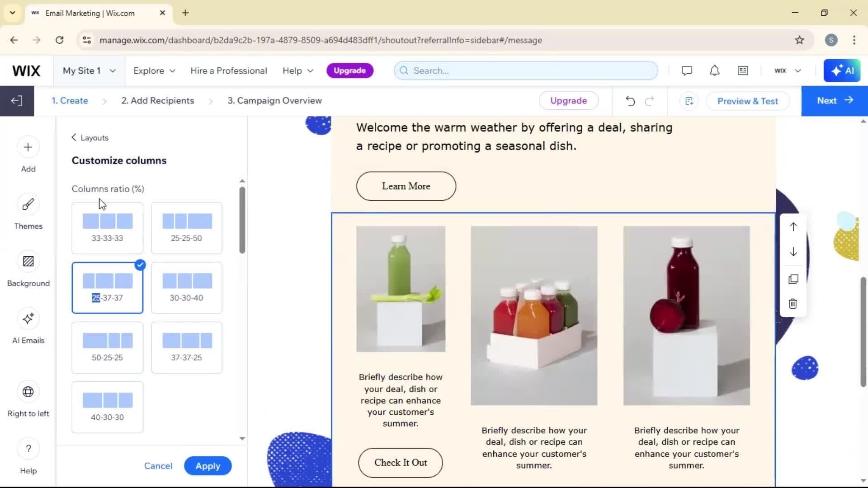Open Chrome profile avatar
Viewport: 868px width, 488px height.
[831, 40]
